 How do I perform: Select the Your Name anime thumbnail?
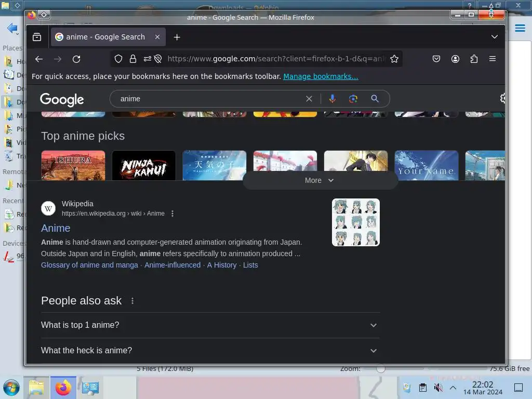point(427,166)
